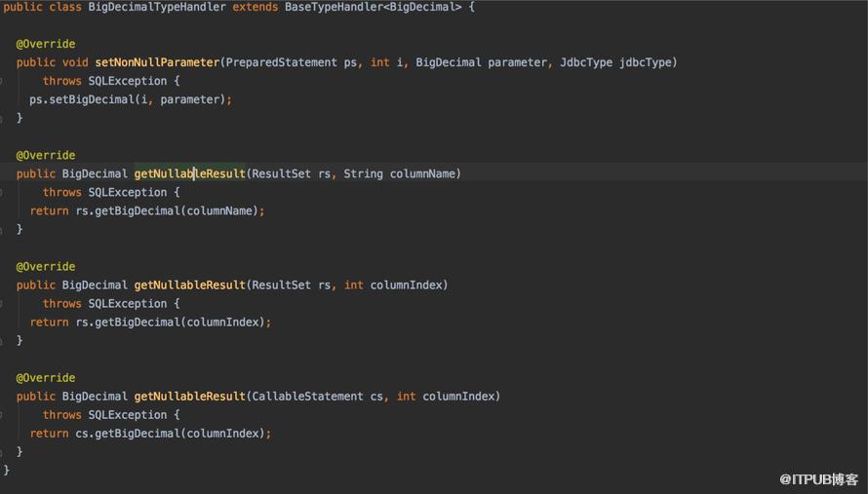Click 'BigDecimal parameter' in setNonNullParameter signature
868x494 pixels.
[x=481, y=62]
